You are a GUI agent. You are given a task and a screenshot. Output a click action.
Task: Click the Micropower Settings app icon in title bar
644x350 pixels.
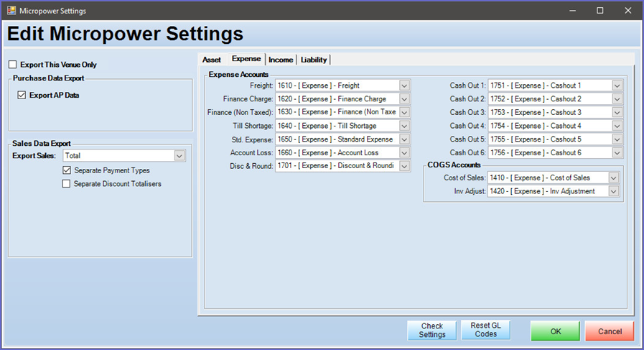click(11, 10)
